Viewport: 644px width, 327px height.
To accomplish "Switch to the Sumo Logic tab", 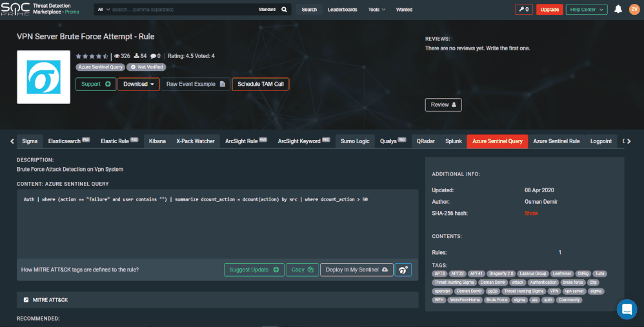I will pyautogui.click(x=355, y=141).
